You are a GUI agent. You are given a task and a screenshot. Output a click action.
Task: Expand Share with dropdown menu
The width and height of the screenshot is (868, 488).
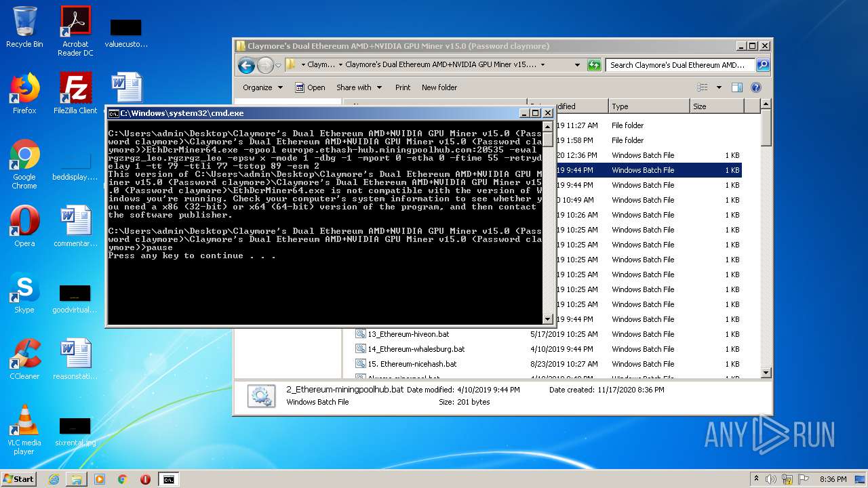point(359,87)
